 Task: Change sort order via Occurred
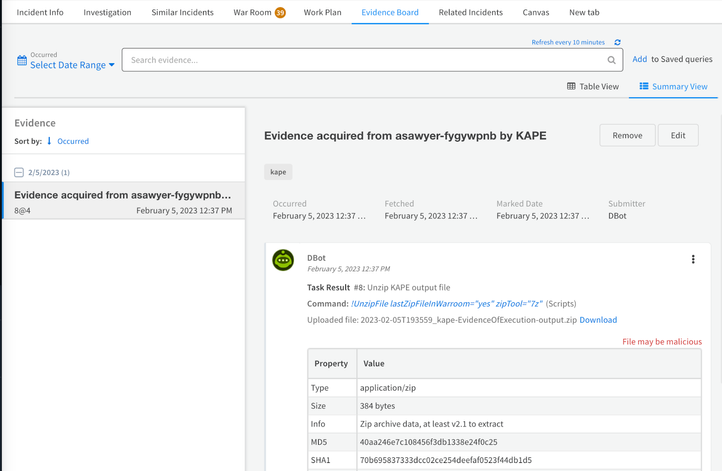[x=73, y=141]
